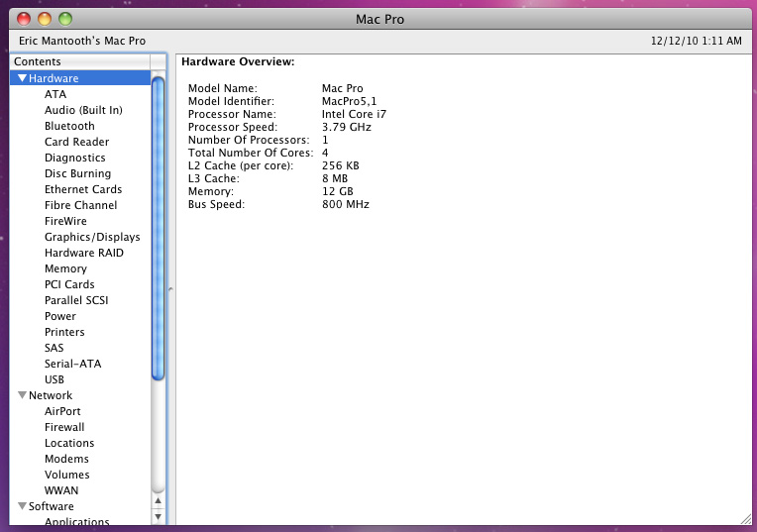Select USB in the sidebar
Viewport: 757px width, 532px height.
[54, 379]
